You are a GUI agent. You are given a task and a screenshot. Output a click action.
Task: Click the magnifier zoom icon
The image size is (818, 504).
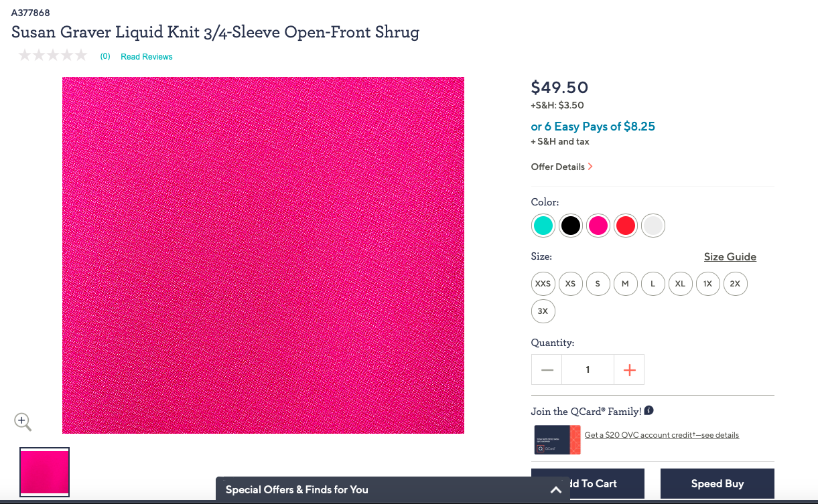point(23,422)
